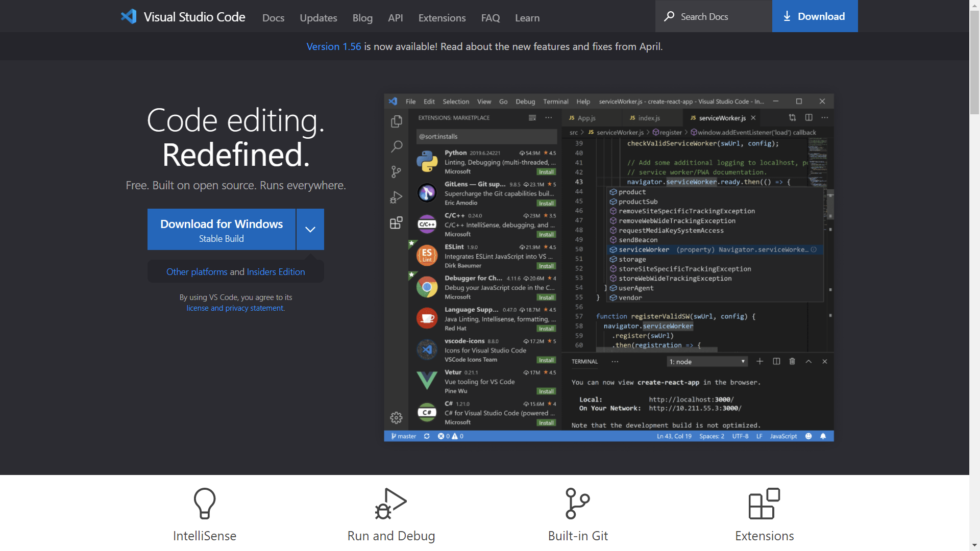Open the Docs navigation item
The image size is (980, 551).
point(273,18)
